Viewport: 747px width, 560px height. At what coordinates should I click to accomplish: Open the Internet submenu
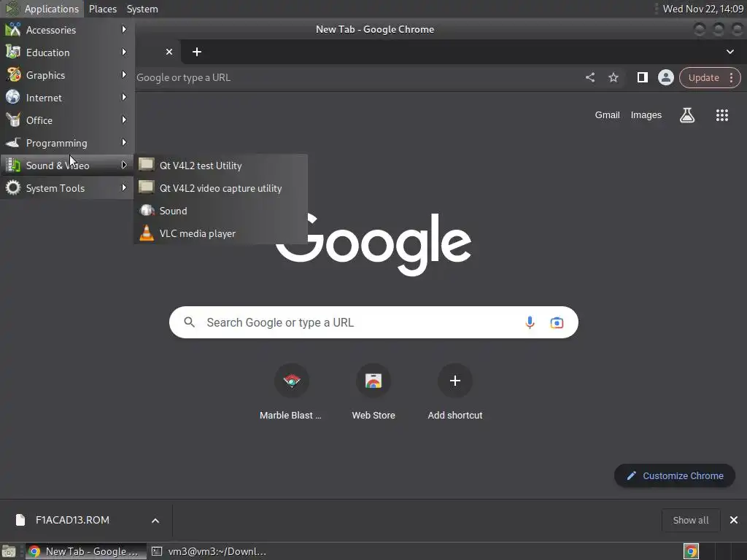coord(66,98)
